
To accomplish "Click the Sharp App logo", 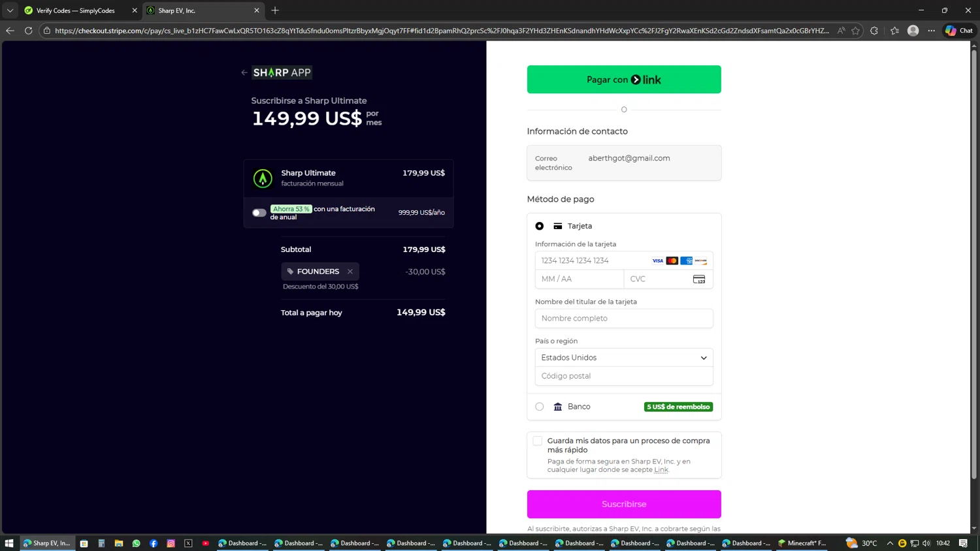I will tap(282, 72).
